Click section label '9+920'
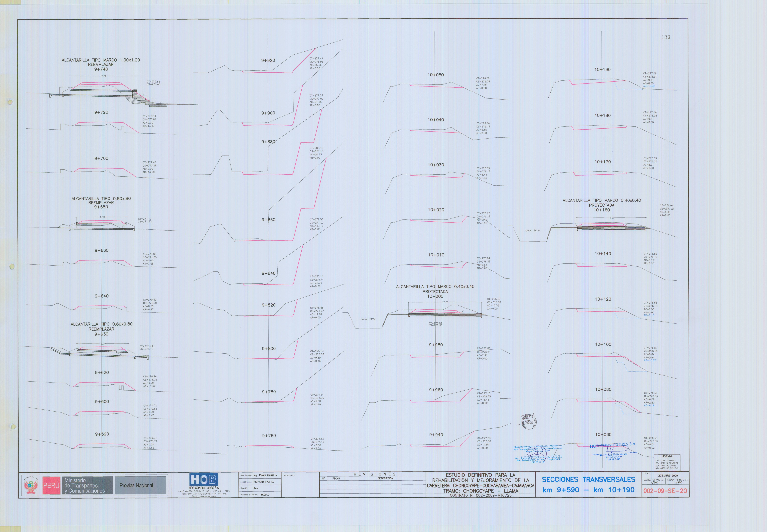The height and width of the screenshot is (532, 767). click(x=268, y=61)
